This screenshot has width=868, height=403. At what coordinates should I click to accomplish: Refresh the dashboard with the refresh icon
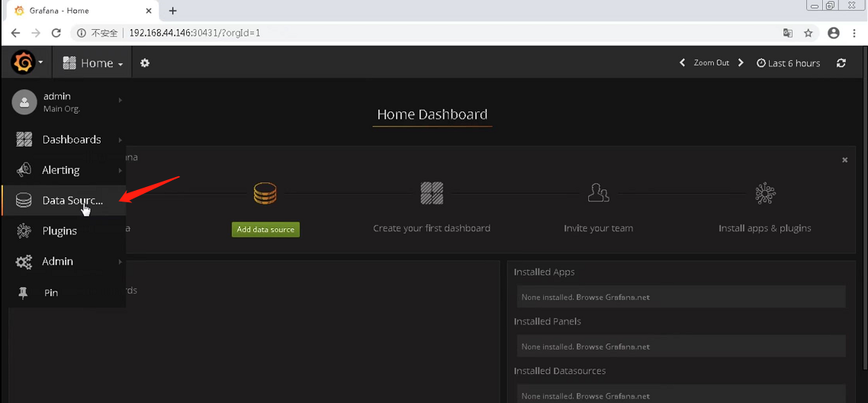841,63
